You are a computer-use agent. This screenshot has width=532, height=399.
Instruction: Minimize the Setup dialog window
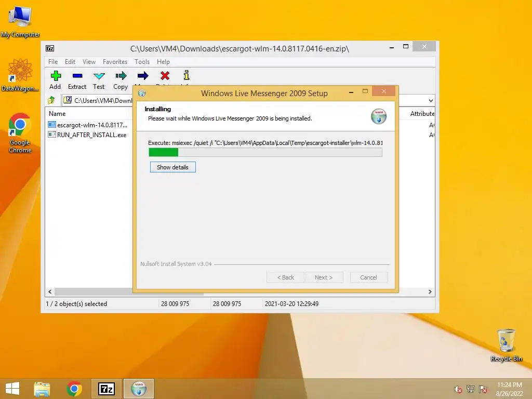coord(351,92)
